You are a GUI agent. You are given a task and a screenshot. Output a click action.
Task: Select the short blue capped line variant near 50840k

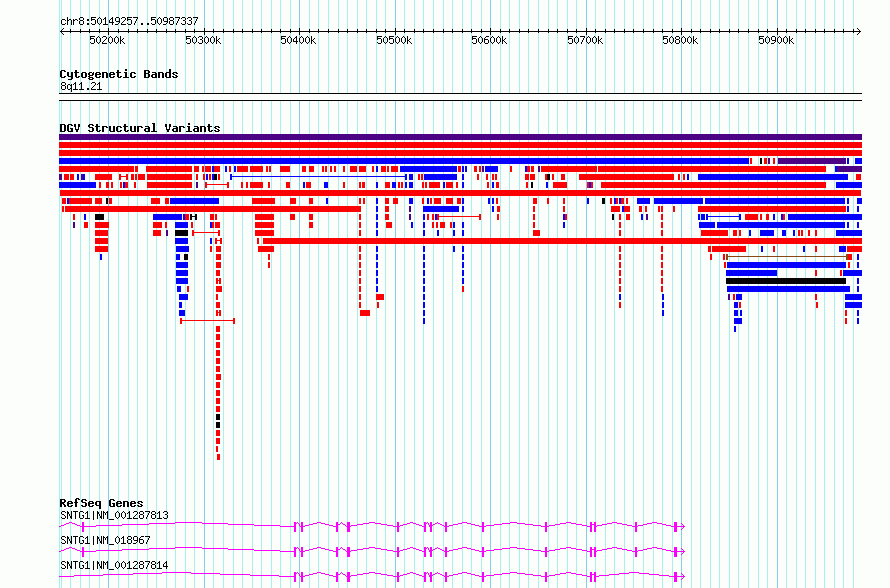pos(723,217)
